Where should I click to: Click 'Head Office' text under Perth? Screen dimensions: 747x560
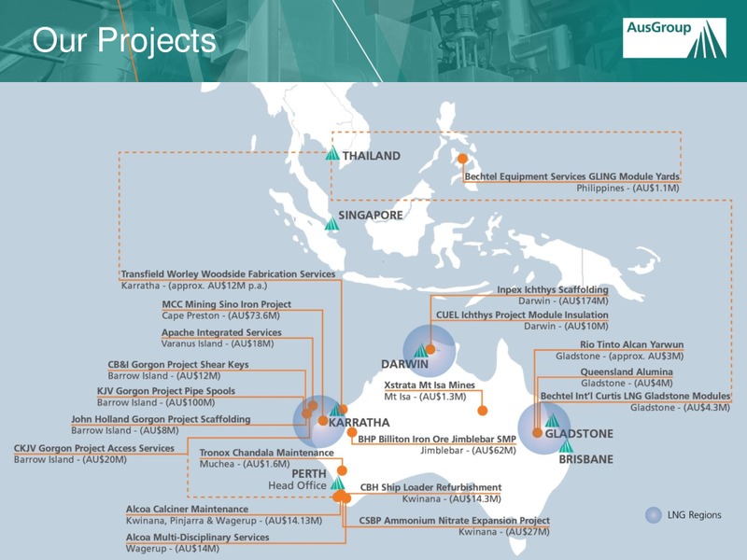[x=297, y=485]
